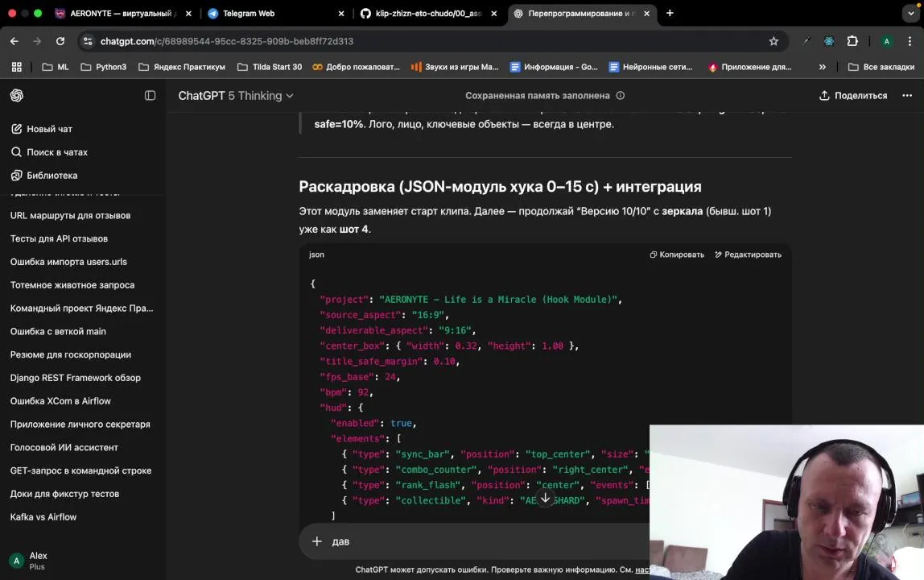Collapse the sidebar with the panel icon

pyautogui.click(x=150, y=95)
